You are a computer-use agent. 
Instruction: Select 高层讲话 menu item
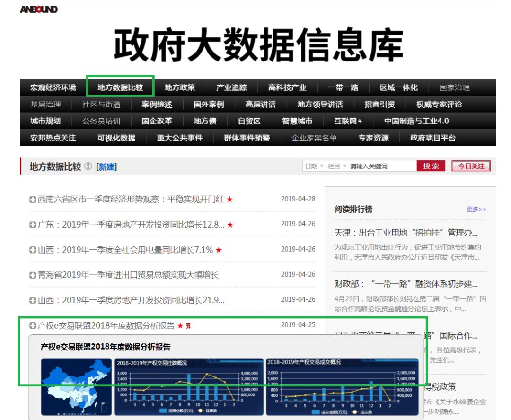(261, 105)
